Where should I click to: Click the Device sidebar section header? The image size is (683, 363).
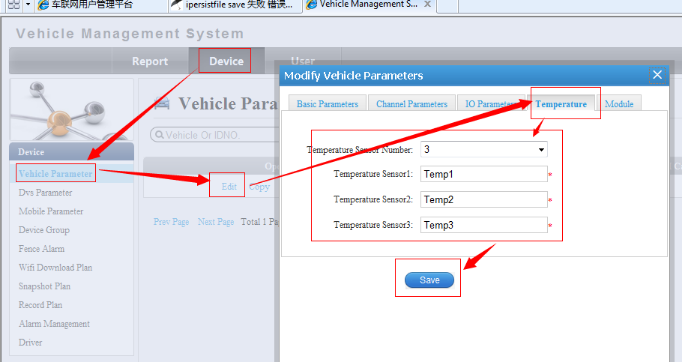[x=71, y=152]
